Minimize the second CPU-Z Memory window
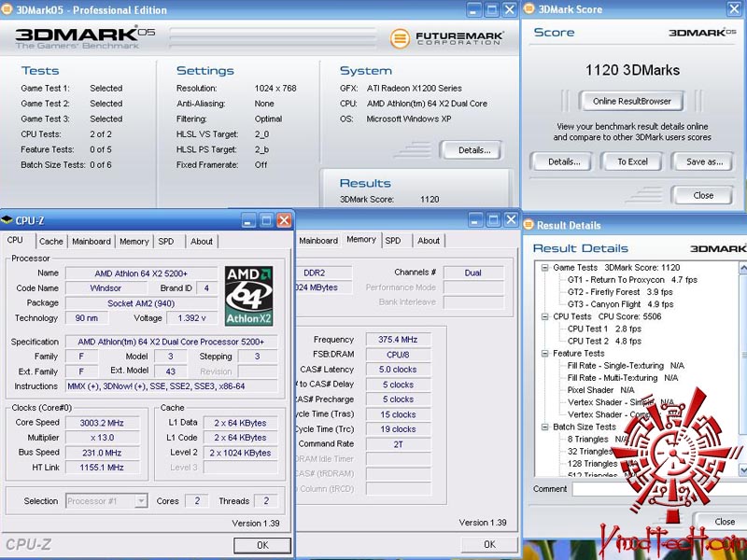Viewport: 747px width, 560px height. [x=475, y=219]
